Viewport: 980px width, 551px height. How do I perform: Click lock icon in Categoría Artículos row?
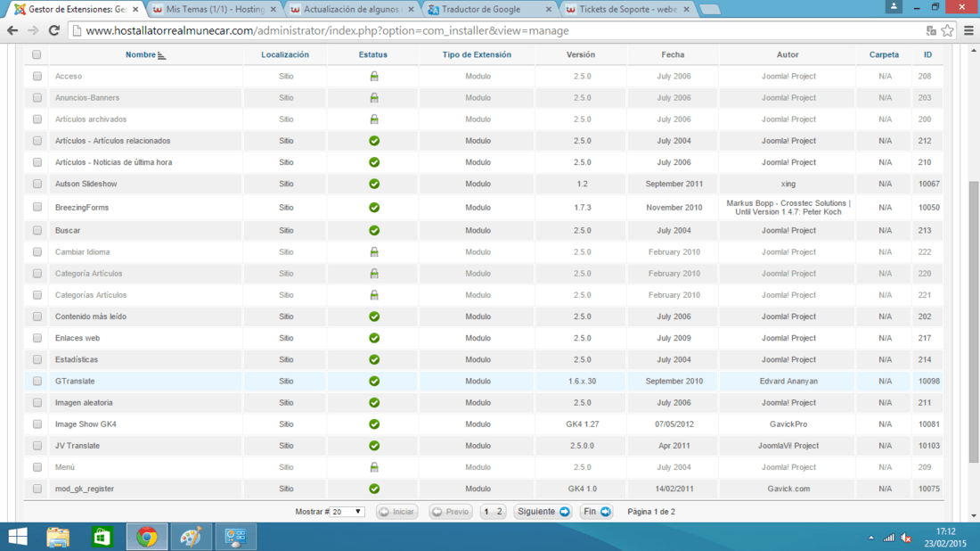coord(374,274)
